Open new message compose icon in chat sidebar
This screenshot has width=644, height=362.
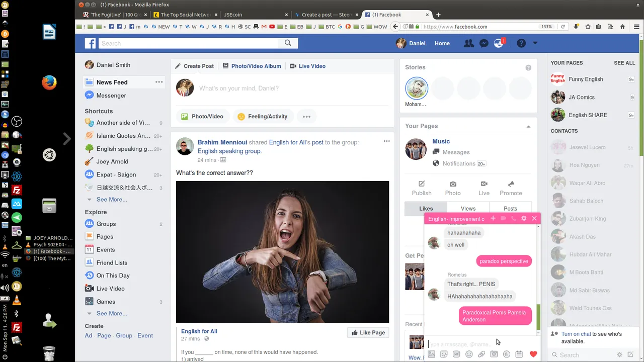tap(630, 354)
